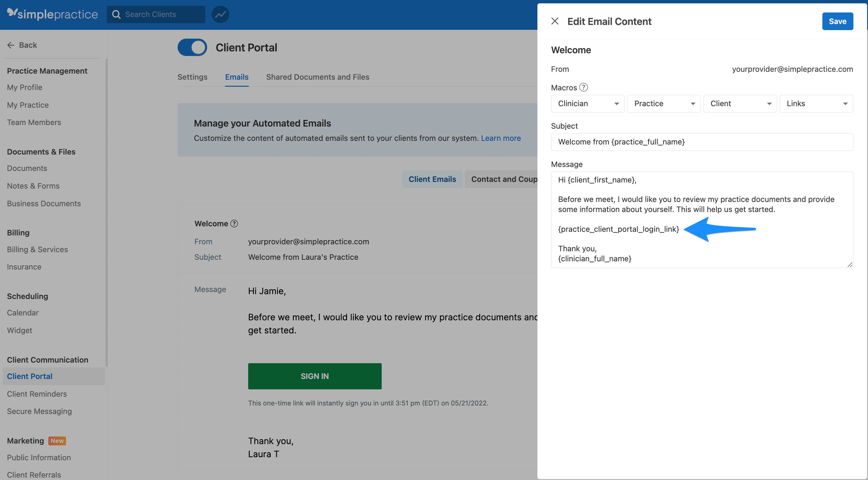Disable the Client Portal toggle

click(x=192, y=47)
